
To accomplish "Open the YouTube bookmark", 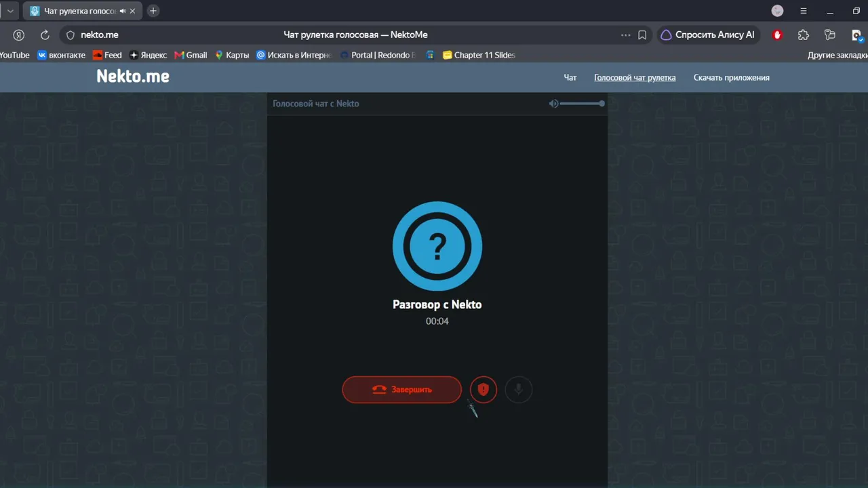I will click(14, 55).
